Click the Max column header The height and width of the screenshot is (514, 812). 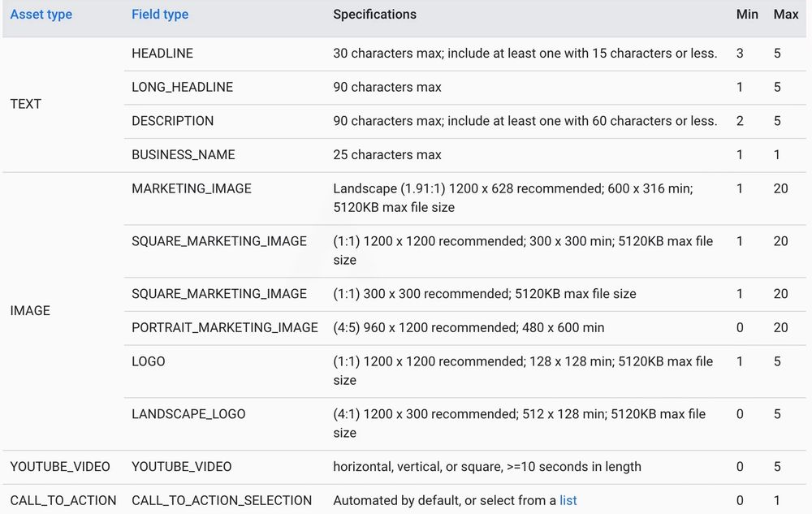click(x=785, y=15)
